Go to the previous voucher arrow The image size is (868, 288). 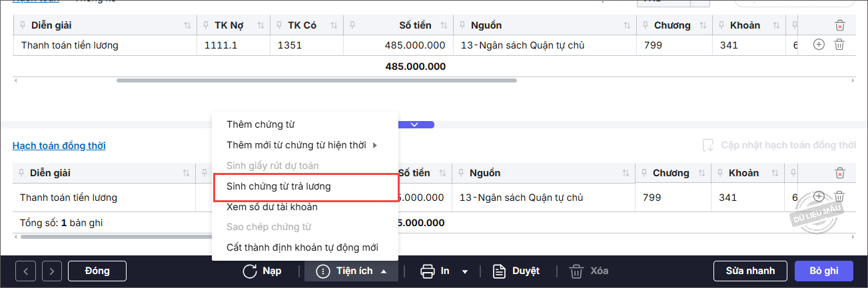(25, 271)
